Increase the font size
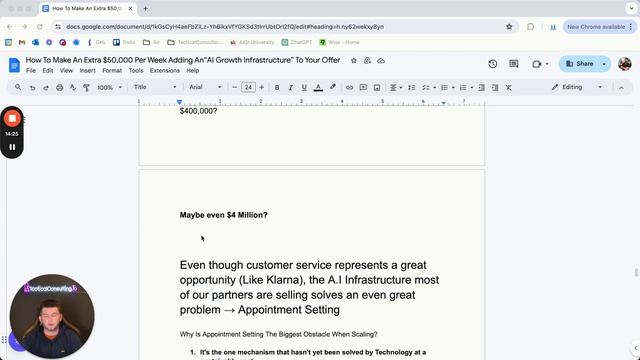 point(262,87)
